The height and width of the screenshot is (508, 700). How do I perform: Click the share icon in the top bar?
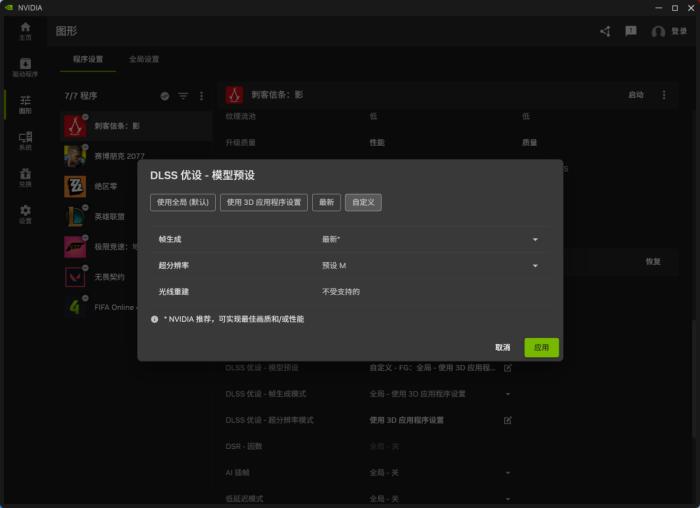[x=605, y=31]
